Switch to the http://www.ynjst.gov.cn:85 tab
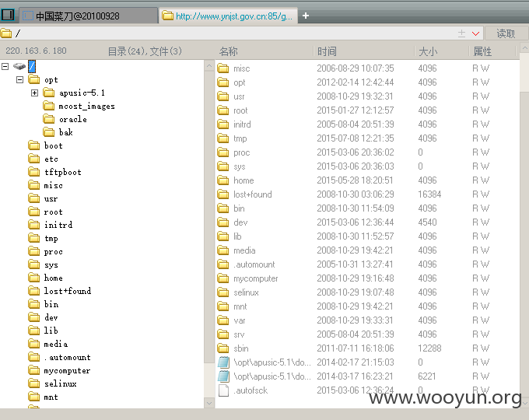This screenshot has width=529, height=420. point(228,16)
